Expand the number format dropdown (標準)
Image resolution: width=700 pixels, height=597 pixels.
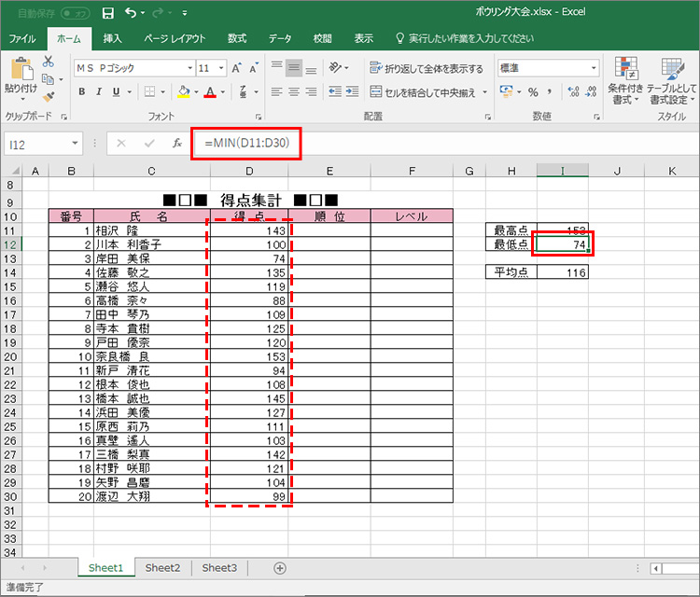click(x=594, y=68)
